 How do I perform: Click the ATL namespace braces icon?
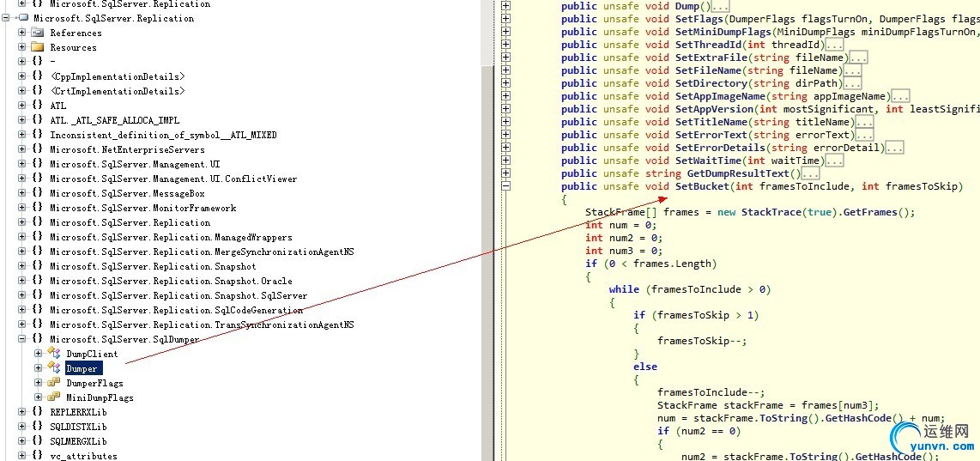pos(38,106)
